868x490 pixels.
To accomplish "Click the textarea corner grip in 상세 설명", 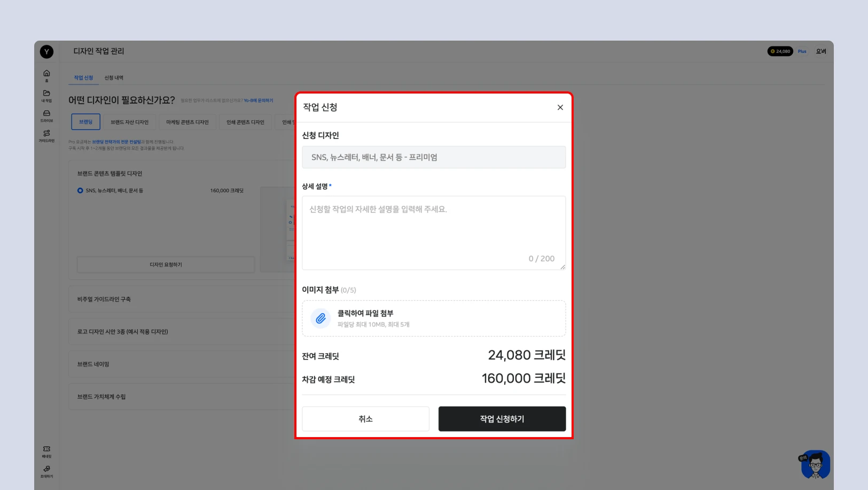I will click(562, 267).
